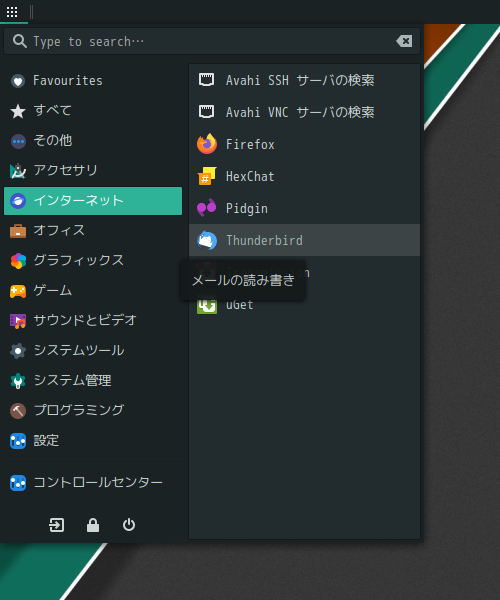
Task: Click the lock screen padlock icon
Action: (x=93, y=525)
